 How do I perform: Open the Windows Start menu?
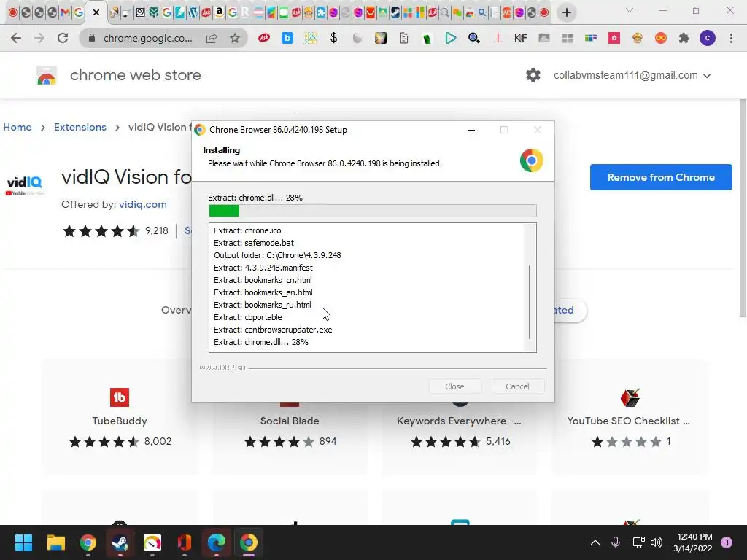click(23, 542)
